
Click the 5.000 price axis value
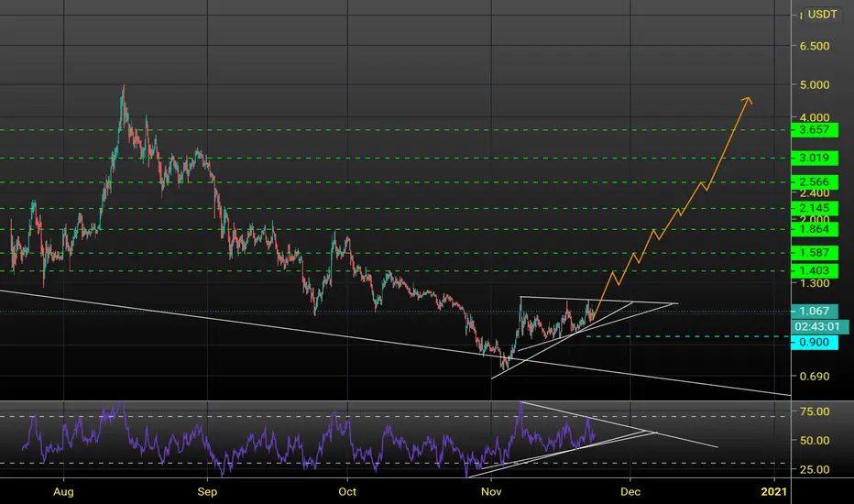click(x=815, y=85)
